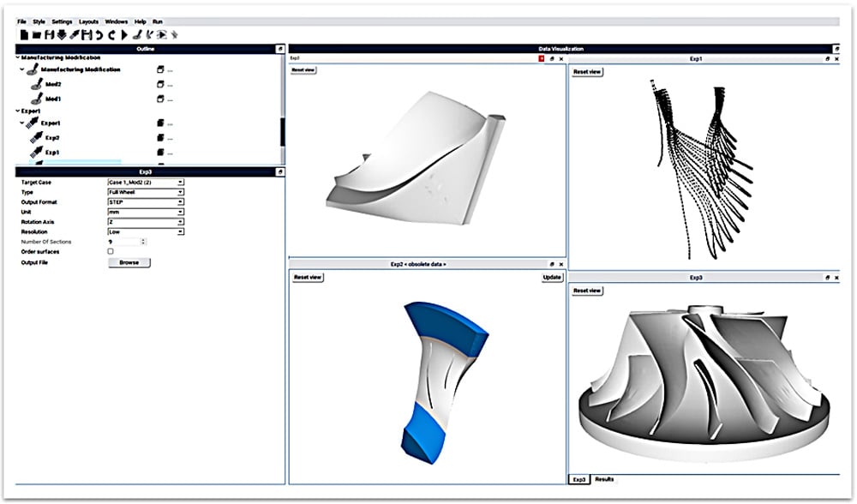Click the Run play arrow icon
Viewport: 857px width, 504px height.
[124, 35]
